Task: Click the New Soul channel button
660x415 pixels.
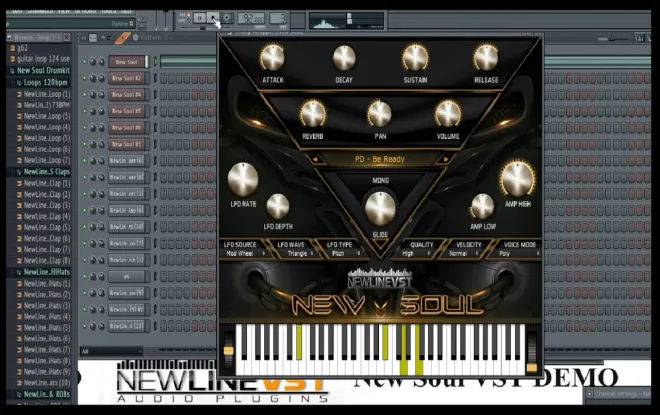Action: click(x=126, y=61)
